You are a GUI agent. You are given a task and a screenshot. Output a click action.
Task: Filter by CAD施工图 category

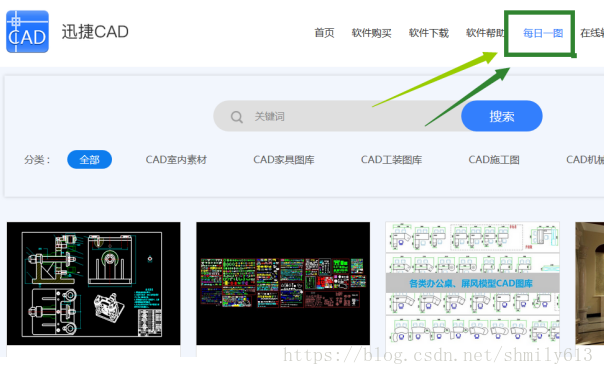(494, 160)
